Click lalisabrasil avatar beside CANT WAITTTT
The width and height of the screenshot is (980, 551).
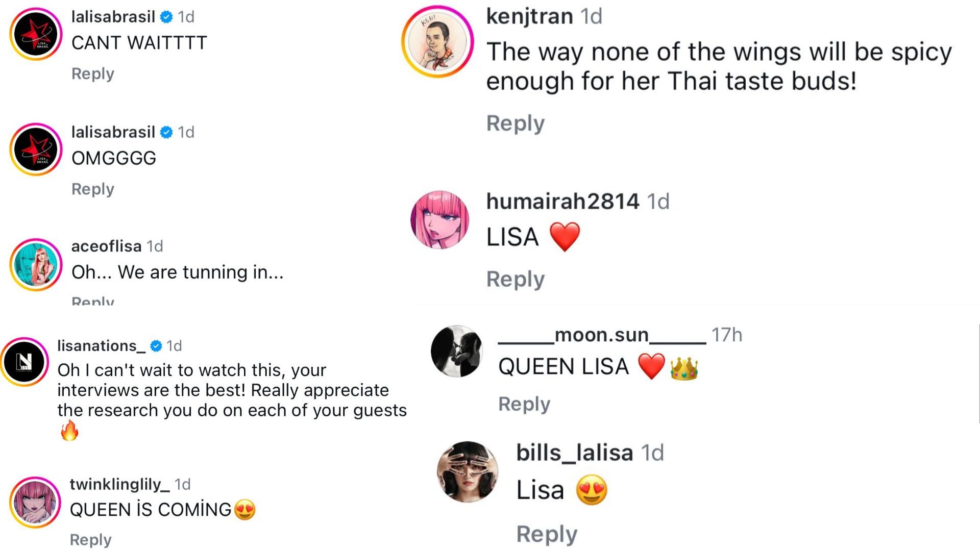[x=36, y=34]
